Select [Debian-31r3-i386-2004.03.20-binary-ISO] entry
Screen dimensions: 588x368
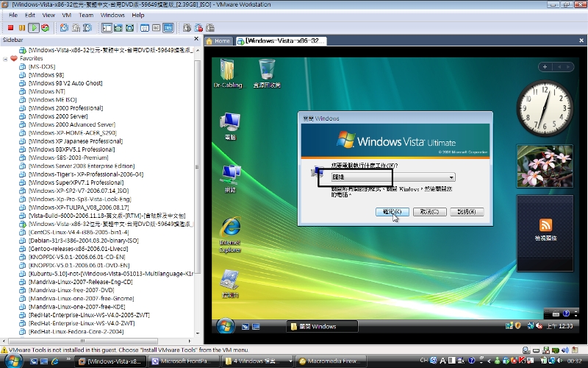(83, 241)
